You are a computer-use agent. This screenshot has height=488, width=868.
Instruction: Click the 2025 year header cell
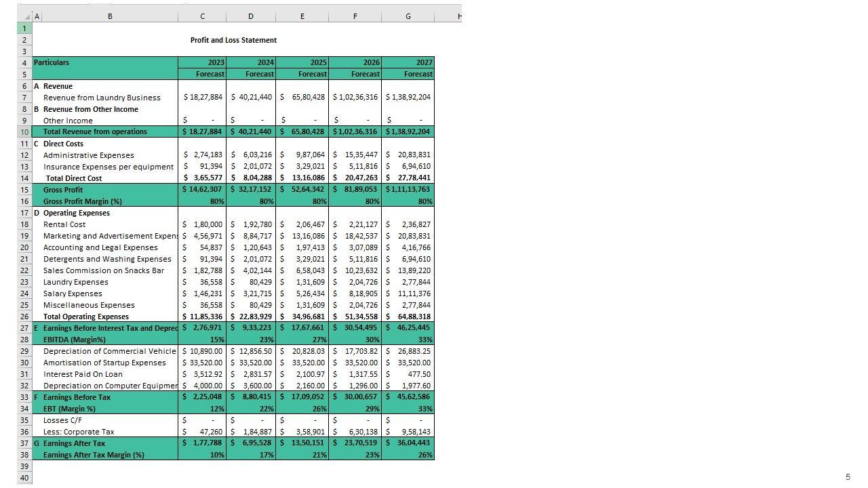302,62
